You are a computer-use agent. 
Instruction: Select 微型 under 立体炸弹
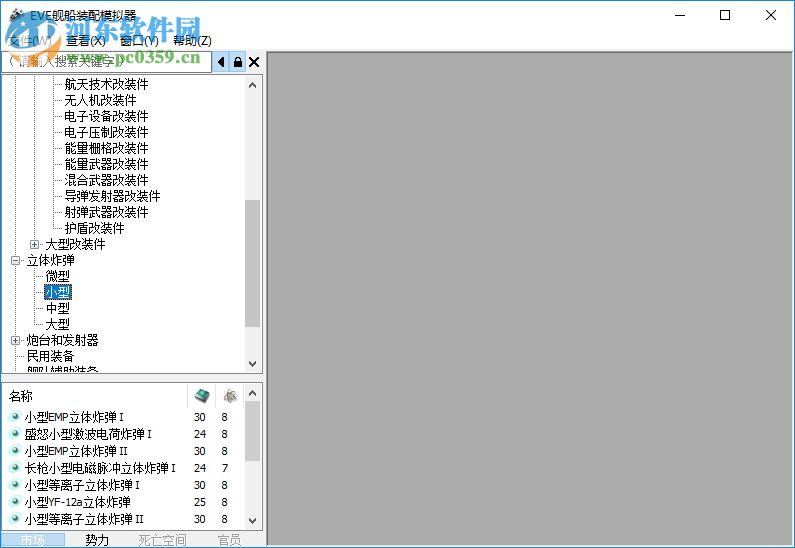(x=58, y=276)
